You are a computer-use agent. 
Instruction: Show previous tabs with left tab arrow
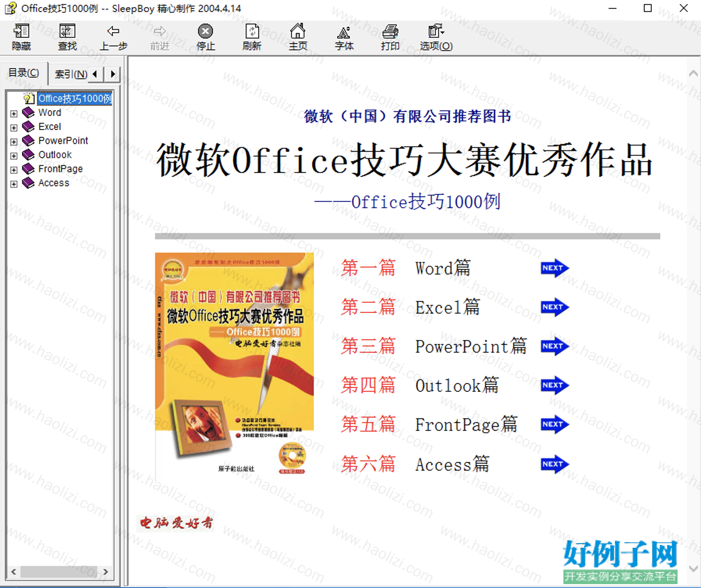95,74
